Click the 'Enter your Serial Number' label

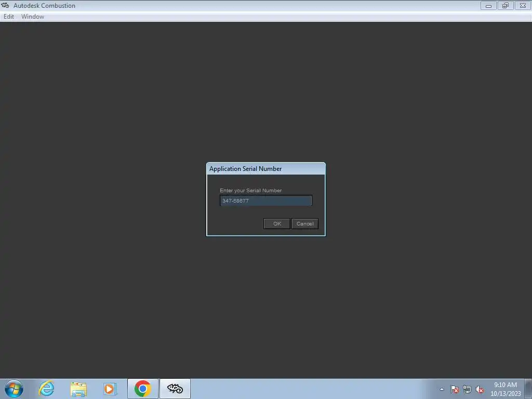pos(251,190)
